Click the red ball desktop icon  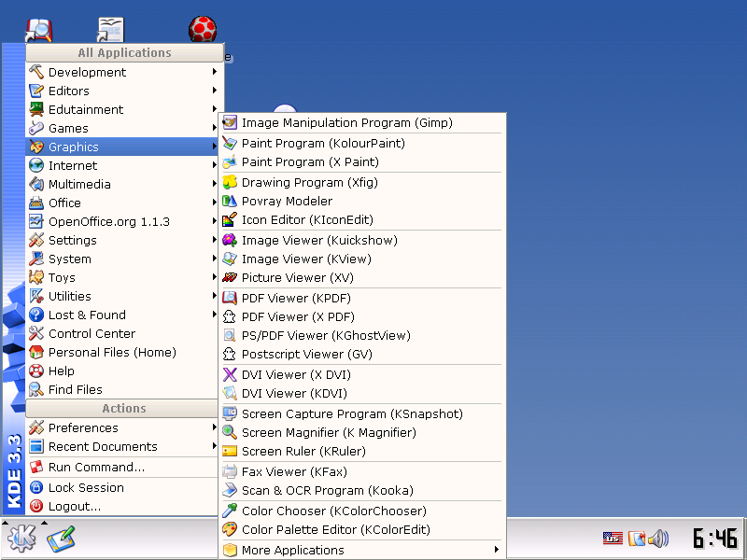[x=203, y=29]
